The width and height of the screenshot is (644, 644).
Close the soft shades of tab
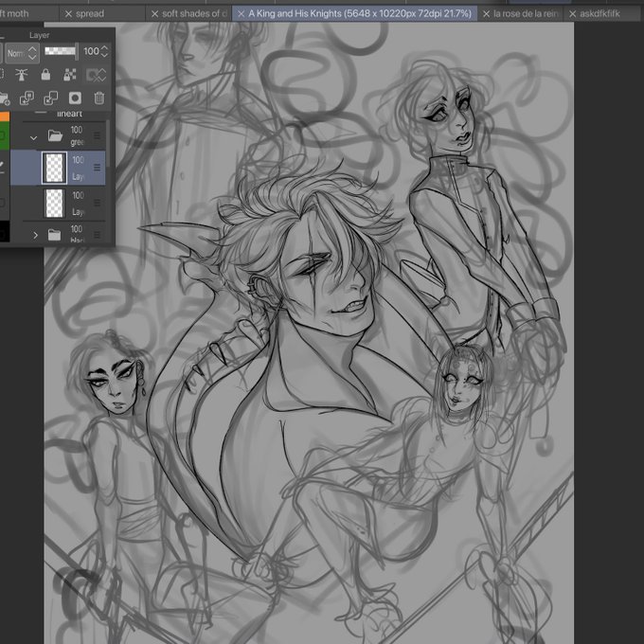(154, 14)
